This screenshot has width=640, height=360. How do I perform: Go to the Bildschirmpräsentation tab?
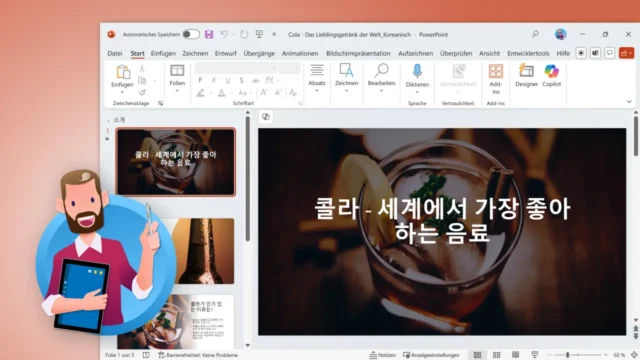point(358,53)
